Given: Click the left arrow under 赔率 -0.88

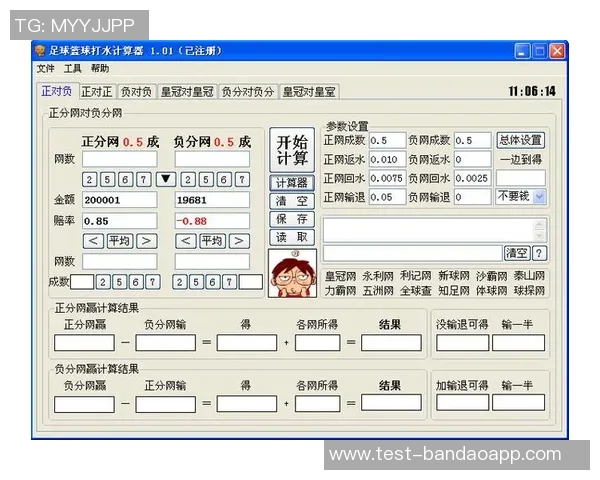Looking at the screenshot, I should coord(186,241).
